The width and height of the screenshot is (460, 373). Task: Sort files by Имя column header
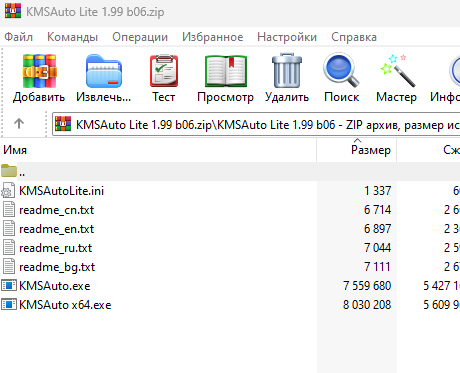pos(158,150)
